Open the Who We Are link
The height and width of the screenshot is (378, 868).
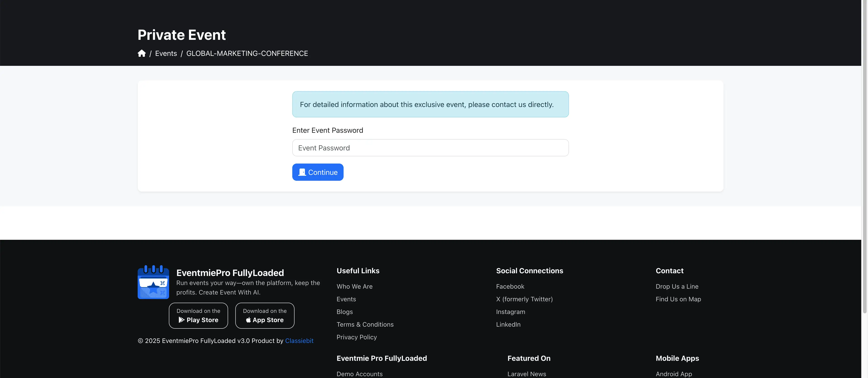(354, 286)
